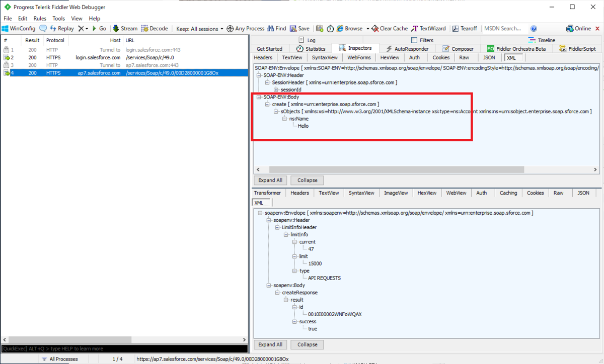The image size is (604, 364).
Task: Open the Rules menu
Action: 40,19
